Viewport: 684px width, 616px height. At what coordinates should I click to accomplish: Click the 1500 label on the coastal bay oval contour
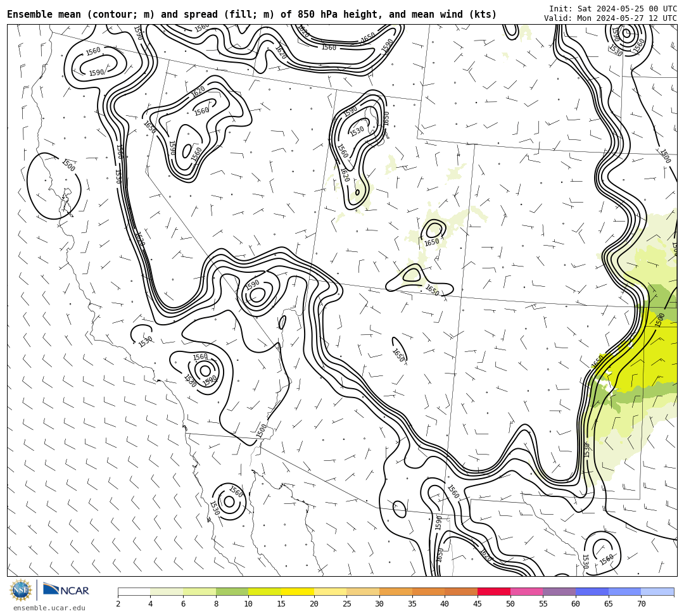click(68, 165)
